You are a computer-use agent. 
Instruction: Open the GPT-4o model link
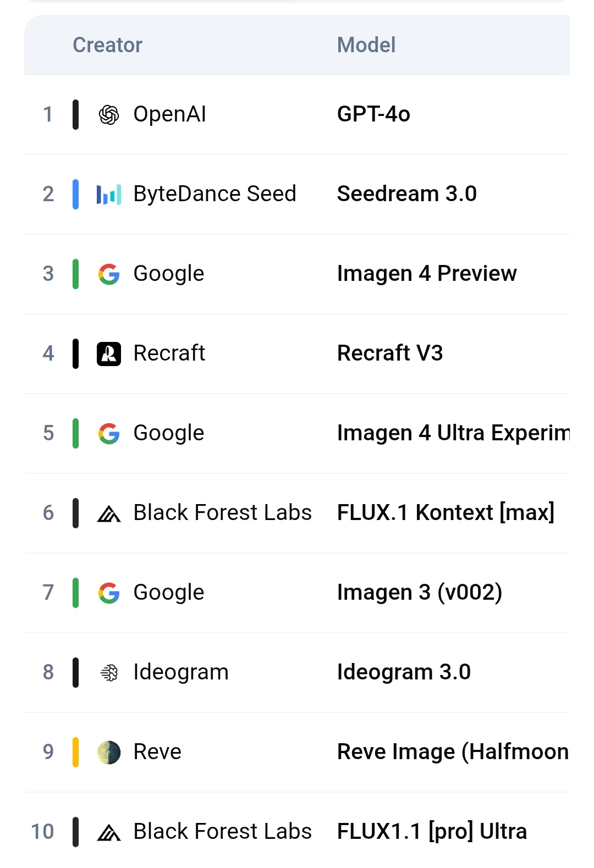pos(373,114)
